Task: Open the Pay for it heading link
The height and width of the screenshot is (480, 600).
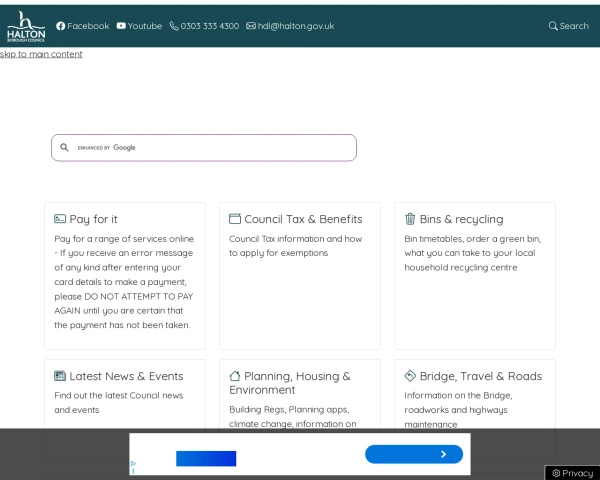Action: 93,219
